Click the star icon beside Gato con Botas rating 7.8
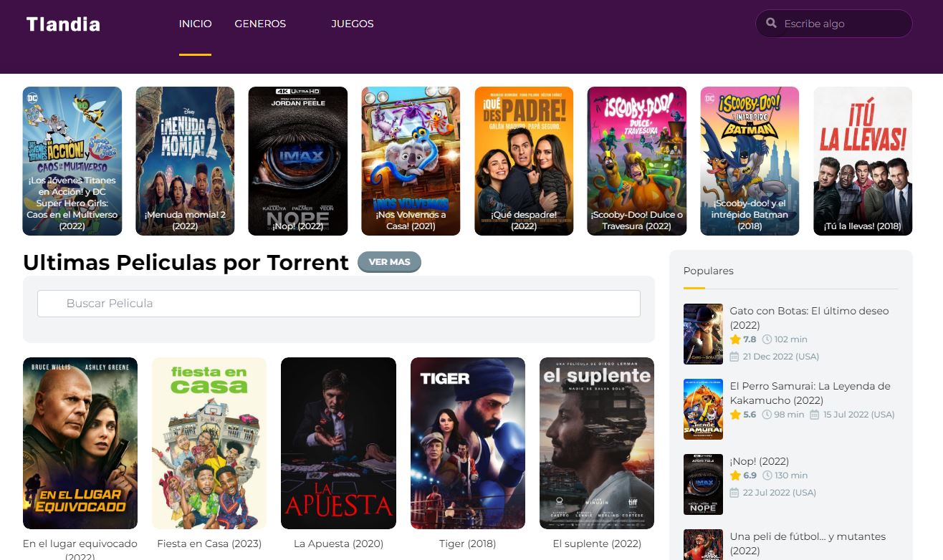 coord(735,339)
